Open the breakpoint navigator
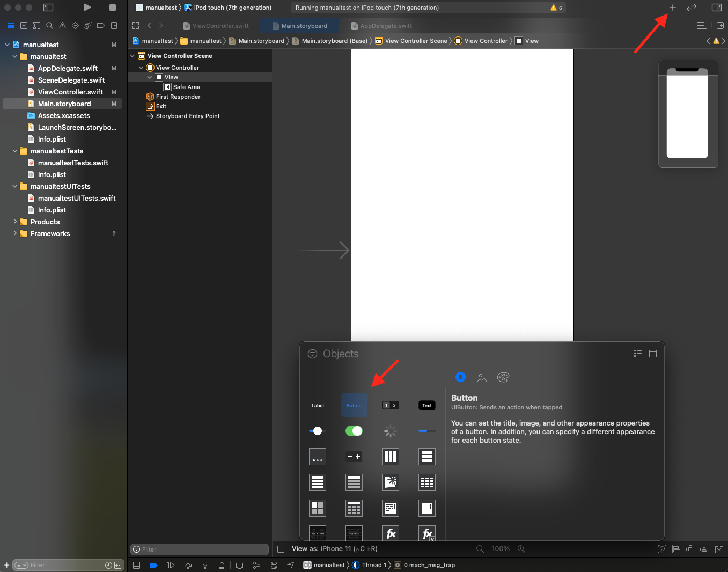728x572 pixels. 101,25
